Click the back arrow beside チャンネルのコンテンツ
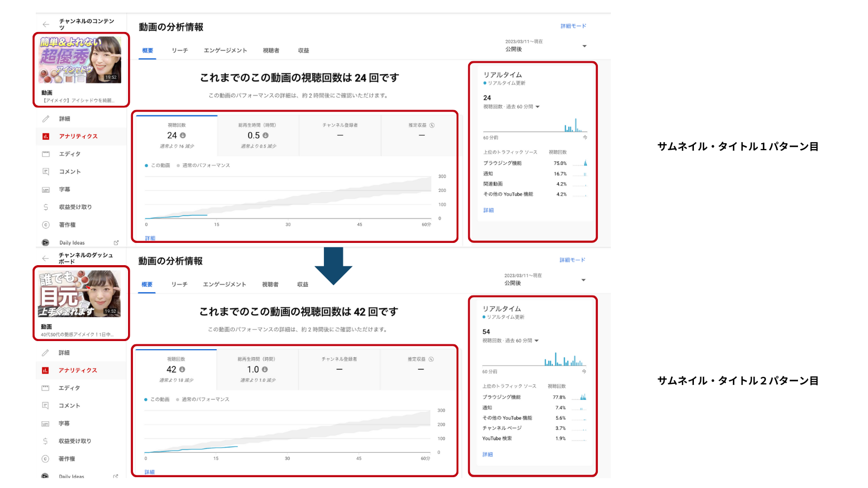The image size is (868, 488). 46,24
